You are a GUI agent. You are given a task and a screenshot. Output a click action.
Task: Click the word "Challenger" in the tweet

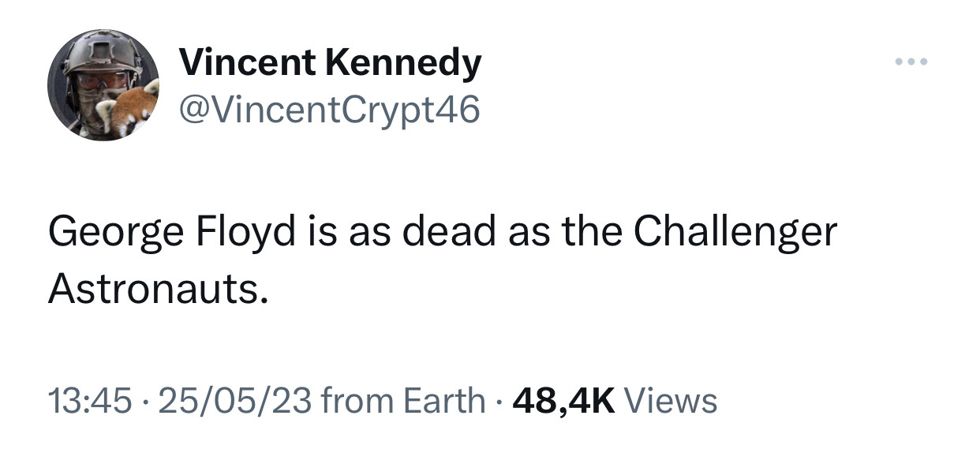click(x=735, y=233)
